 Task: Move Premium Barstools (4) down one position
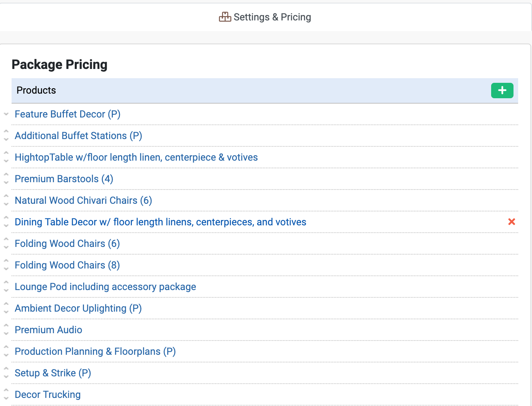point(6,183)
